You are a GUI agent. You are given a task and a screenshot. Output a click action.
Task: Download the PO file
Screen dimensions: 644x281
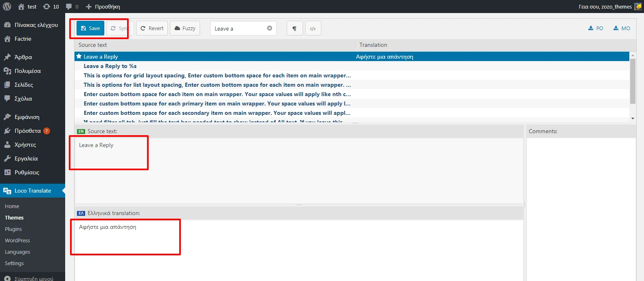596,29
